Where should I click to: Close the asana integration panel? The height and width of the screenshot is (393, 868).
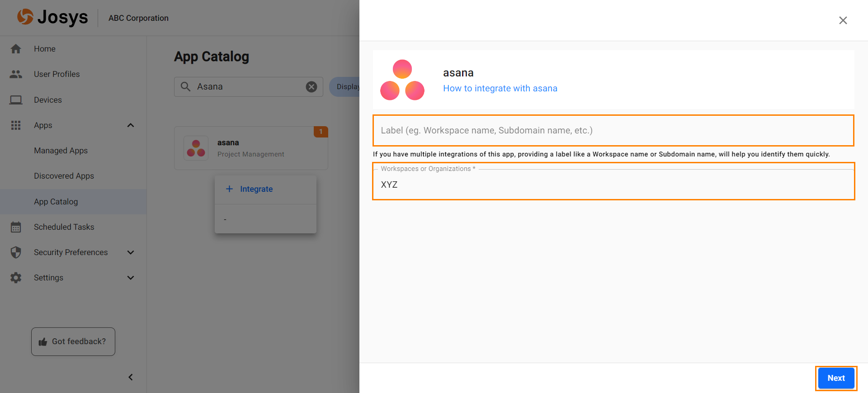[x=843, y=20]
